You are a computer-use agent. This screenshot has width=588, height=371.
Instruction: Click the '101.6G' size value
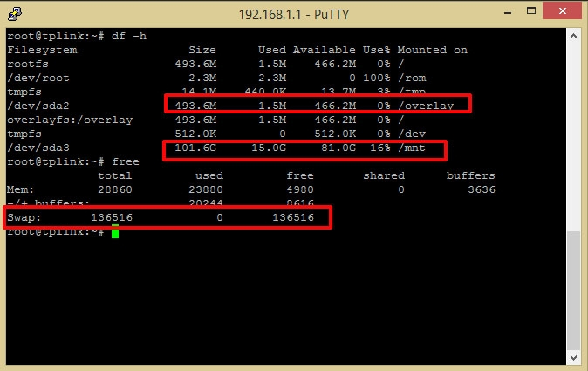point(195,148)
